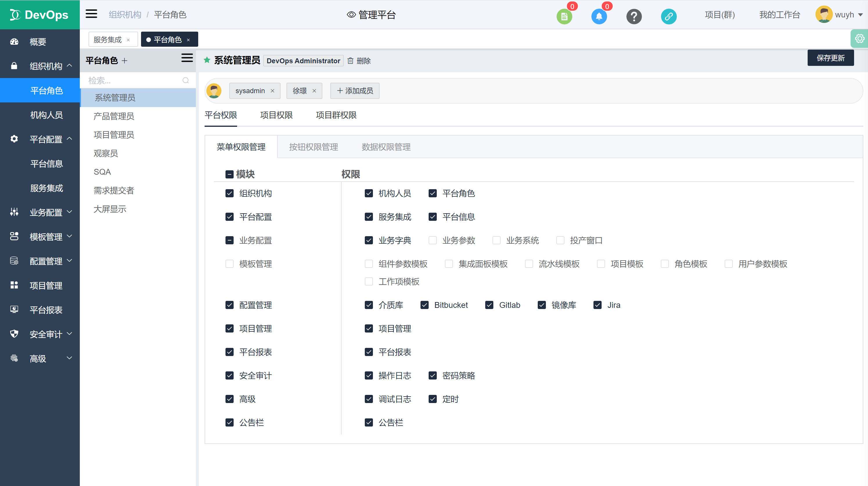Click the 高级 sidebar icon
Screen dimensions: 868x486
(x=14, y=358)
